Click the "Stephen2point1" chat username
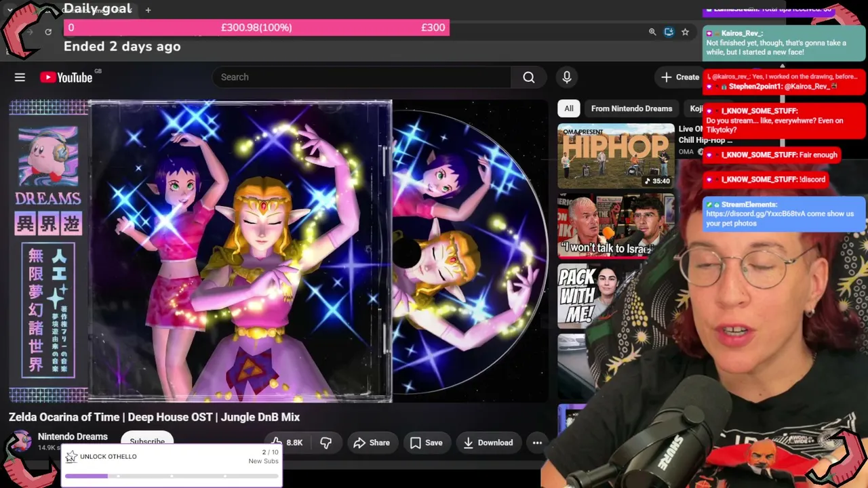This screenshot has height=488, width=868. click(756, 87)
